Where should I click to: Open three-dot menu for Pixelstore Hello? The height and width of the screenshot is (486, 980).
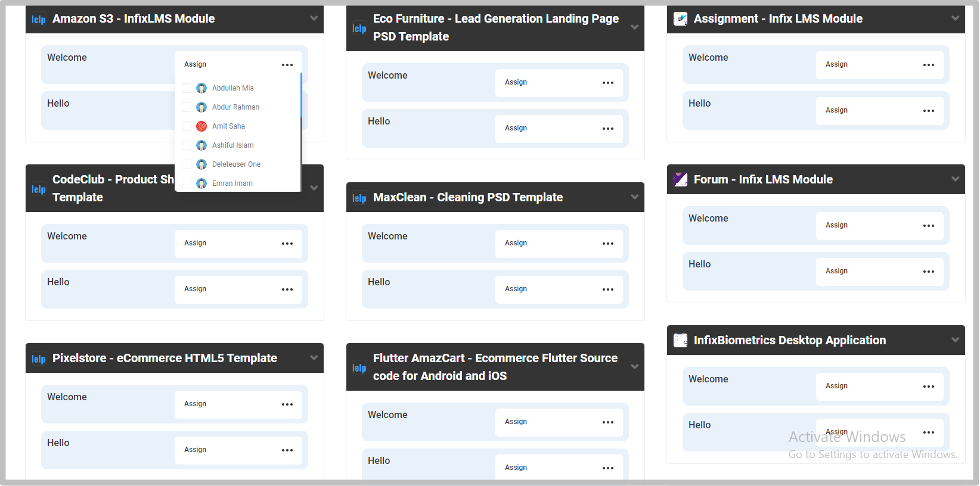click(287, 450)
